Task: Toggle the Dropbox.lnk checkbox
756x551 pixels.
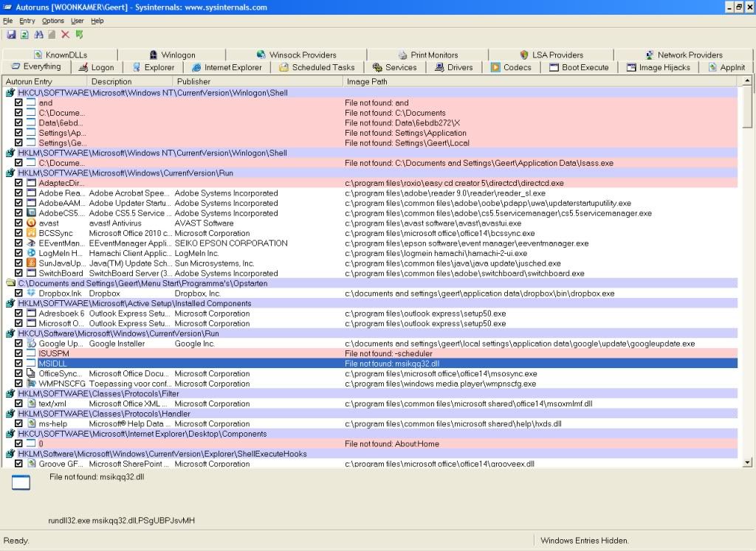Action: pyautogui.click(x=18, y=293)
